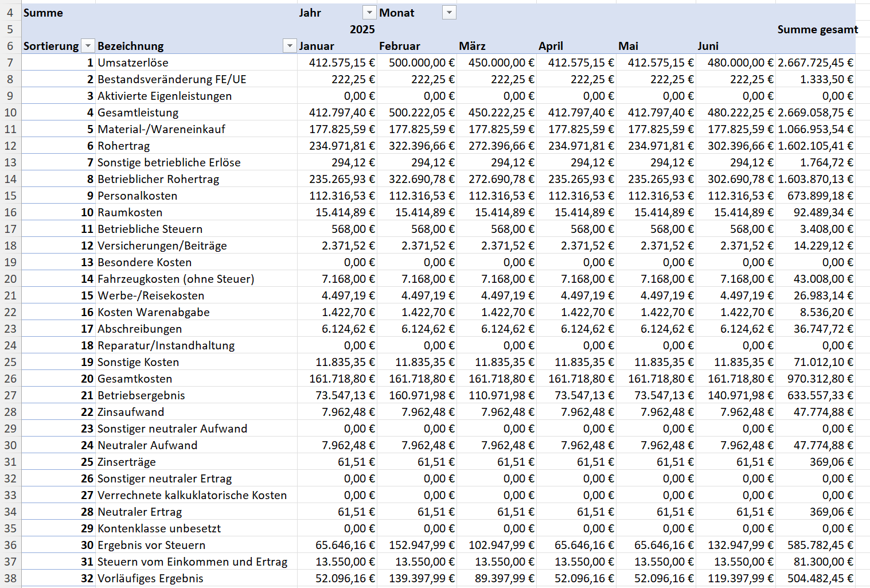870x588 pixels.
Task: Click the Vorläufiges Ergebnis label
Action: (x=150, y=578)
